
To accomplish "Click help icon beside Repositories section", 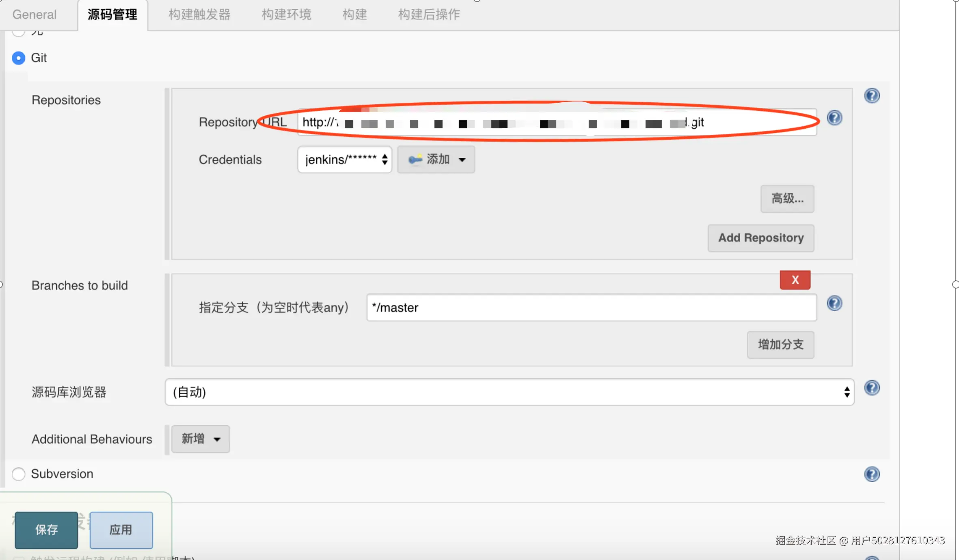I will (x=872, y=96).
